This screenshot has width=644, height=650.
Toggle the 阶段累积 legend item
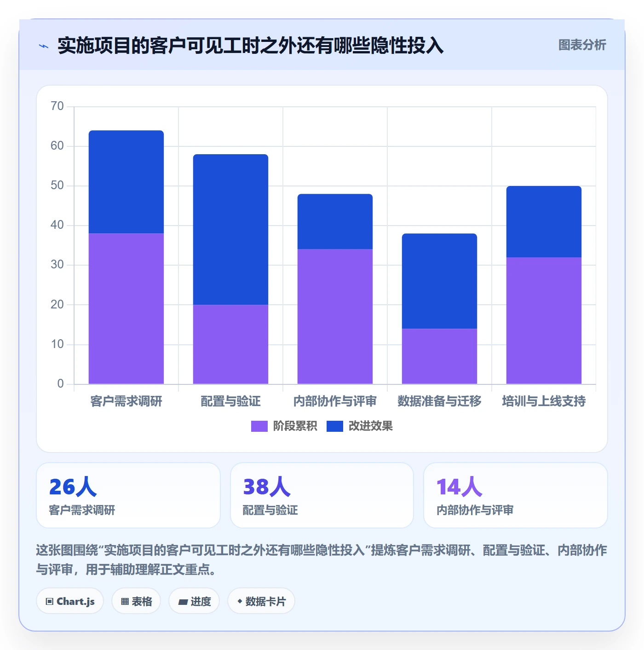click(x=284, y=426)
